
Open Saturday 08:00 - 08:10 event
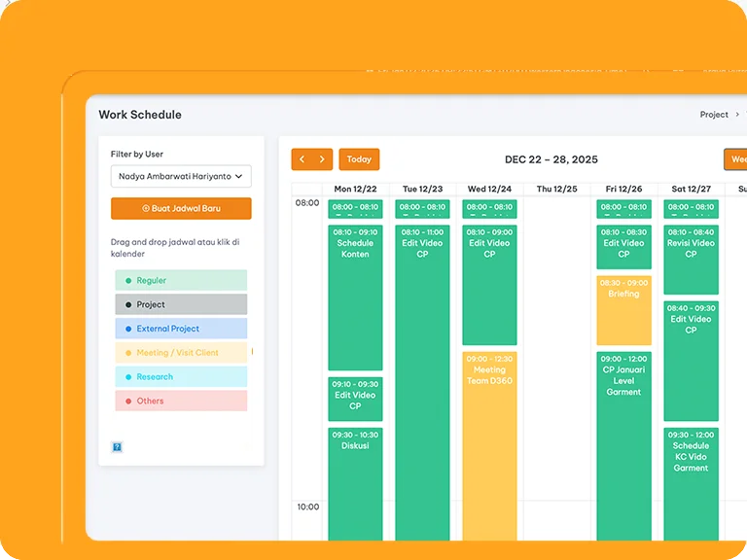point(692,209)
